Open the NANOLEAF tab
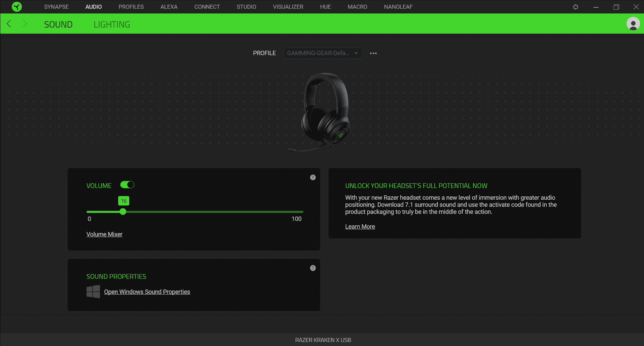Viewport: 644px width, 346px height. point(398,7)
